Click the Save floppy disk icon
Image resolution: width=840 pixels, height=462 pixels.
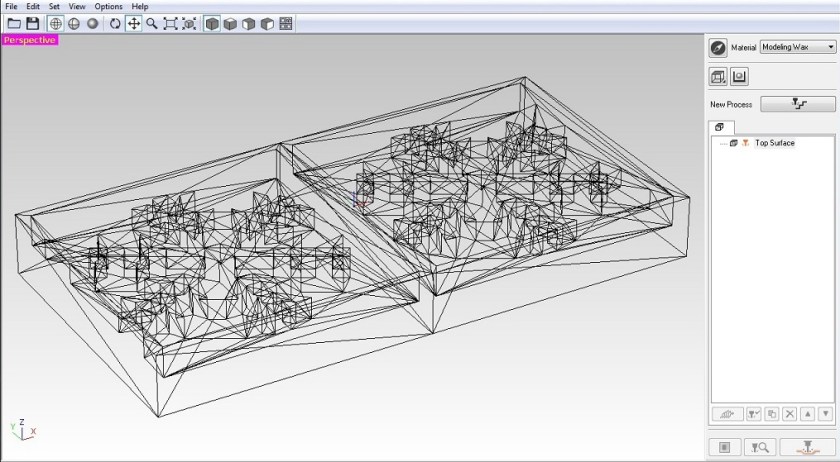coord(33,23)
